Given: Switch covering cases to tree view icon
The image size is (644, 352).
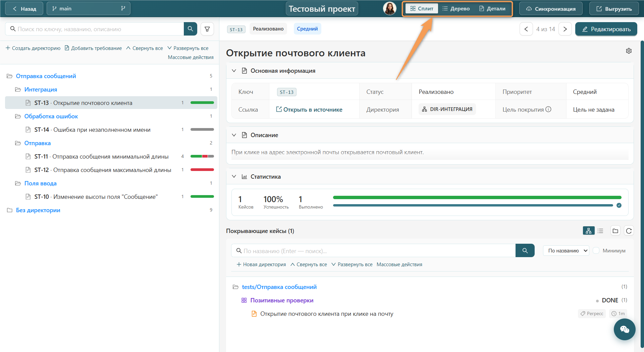Looking at the screenshot, I should 589,231.
